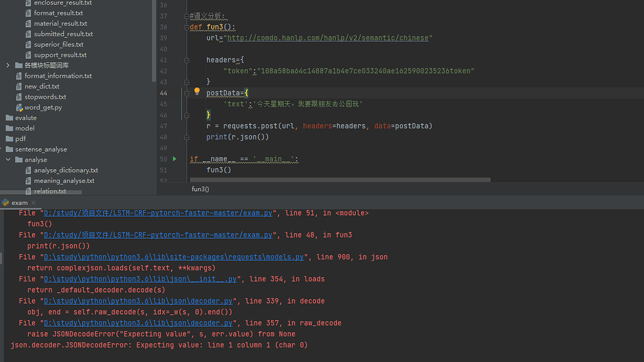This screenshot has height=362, width=644.
Task: Click the fun3() breadcrumb below the editor
Action: 199,189
